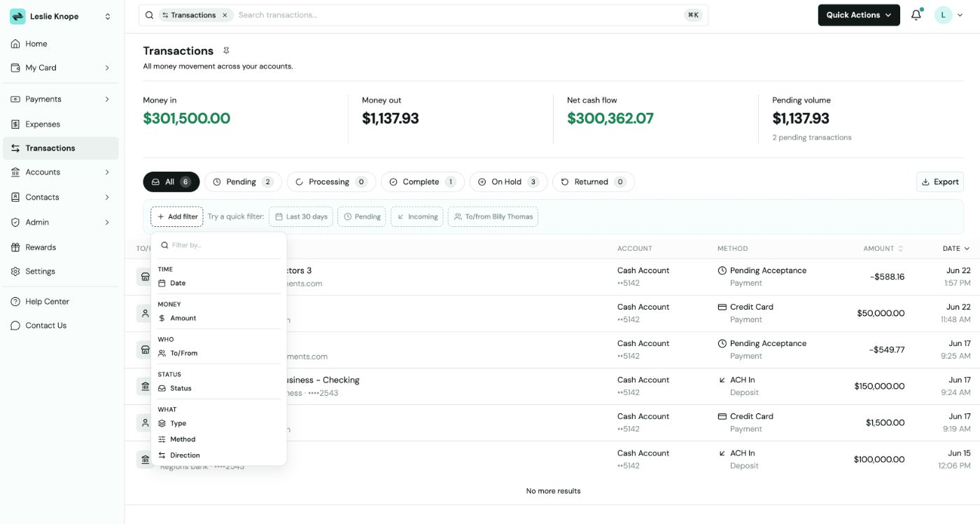Open Settings in the sidebar
The height and width of the screenshot is (524, 980).
tap(61, 271)
